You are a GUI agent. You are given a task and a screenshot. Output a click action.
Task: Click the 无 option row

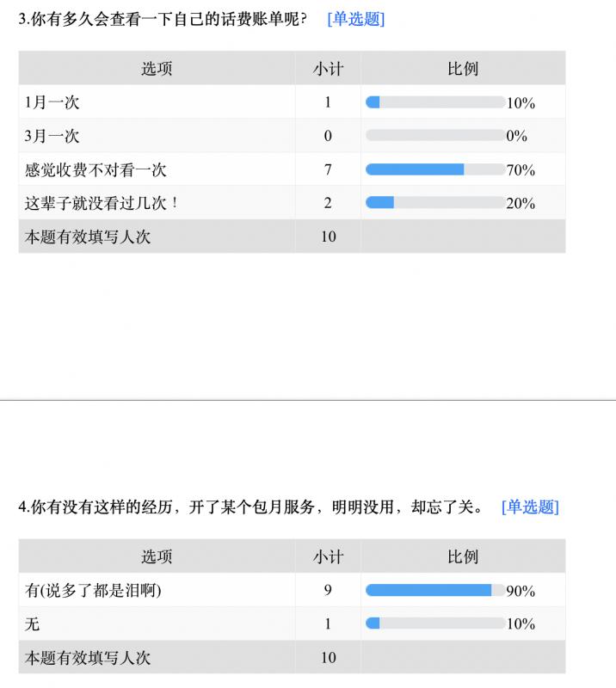[x=292, y=623]
